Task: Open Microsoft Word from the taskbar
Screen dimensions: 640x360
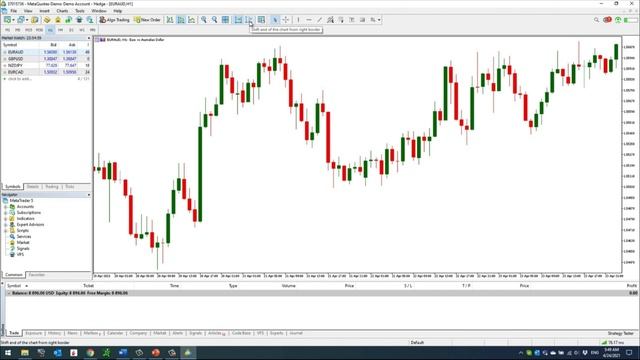Action: (x=123, y=353)
